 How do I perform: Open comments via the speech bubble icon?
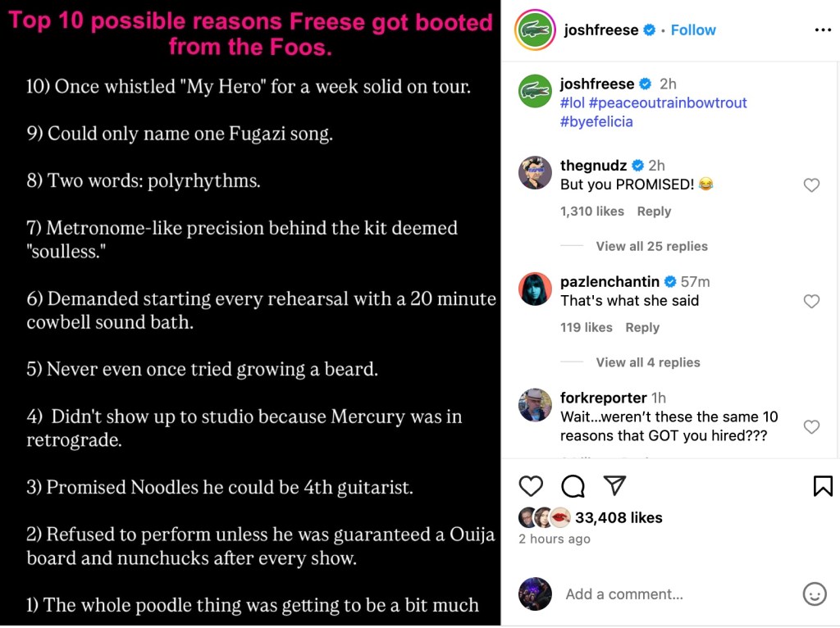(x=573, y=486)
